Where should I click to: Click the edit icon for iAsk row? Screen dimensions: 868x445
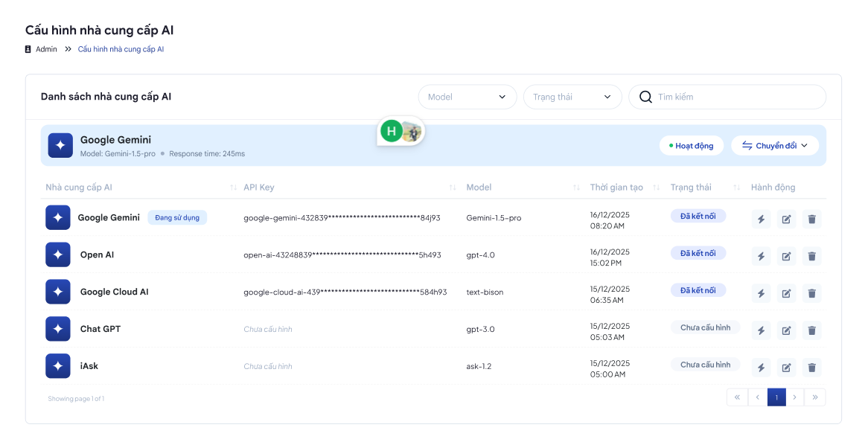[x=786, y=368]
